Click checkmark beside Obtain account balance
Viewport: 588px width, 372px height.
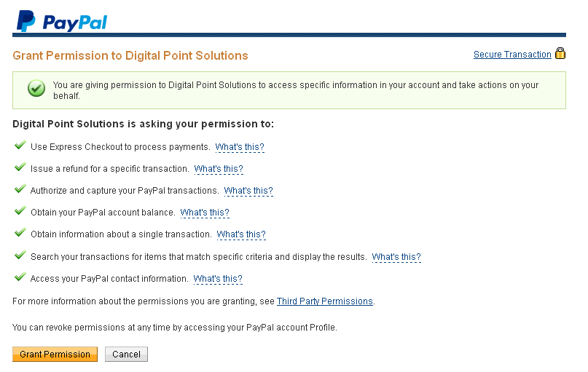pyautogui.click(x=20, y=212)
